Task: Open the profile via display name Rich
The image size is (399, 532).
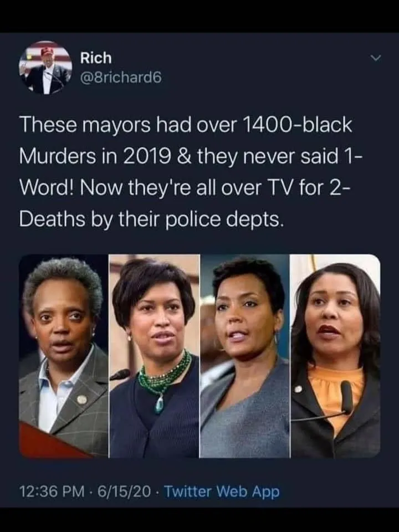Action: 96,58
